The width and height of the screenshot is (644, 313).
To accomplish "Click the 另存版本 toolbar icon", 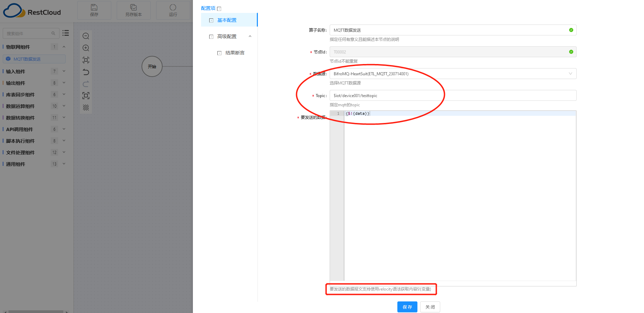I will click(x=134, y=10).
